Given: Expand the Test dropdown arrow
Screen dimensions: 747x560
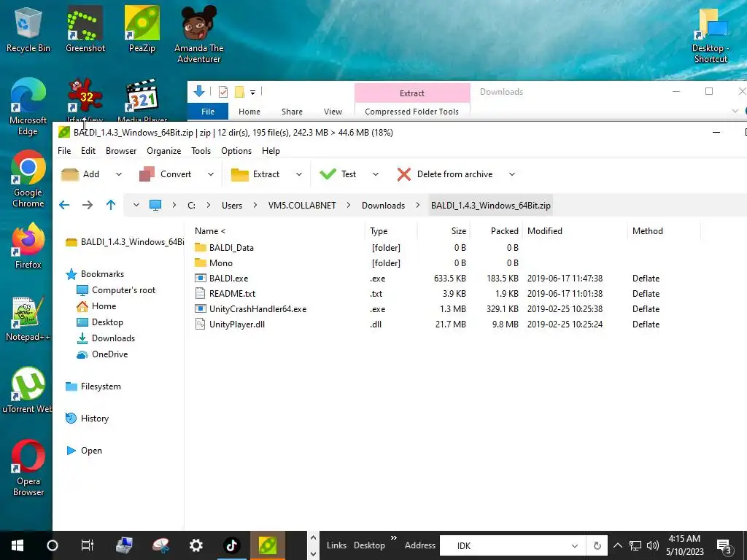Looking at the screenshot, I should [376, 174].
